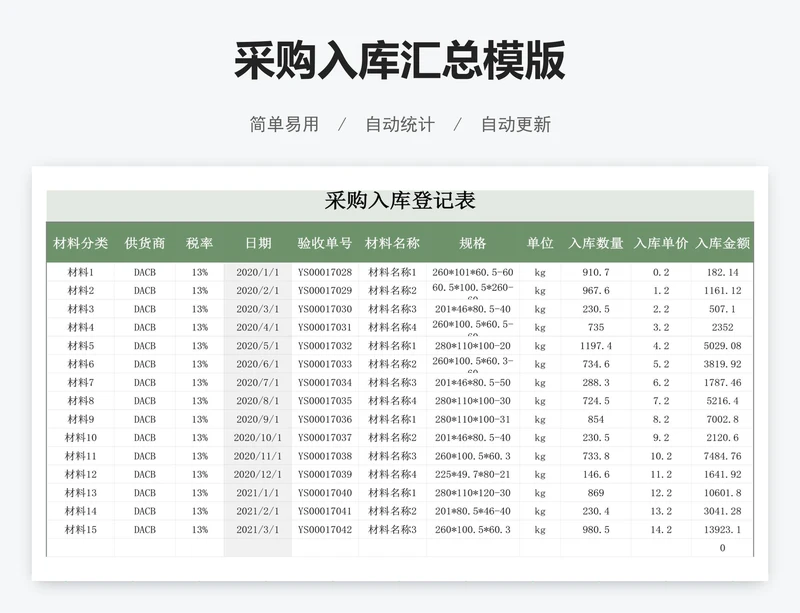This screenshot has width=800, height=613.
Task: Click the 13% tax cell in 材料3 row
Action: 199,309
